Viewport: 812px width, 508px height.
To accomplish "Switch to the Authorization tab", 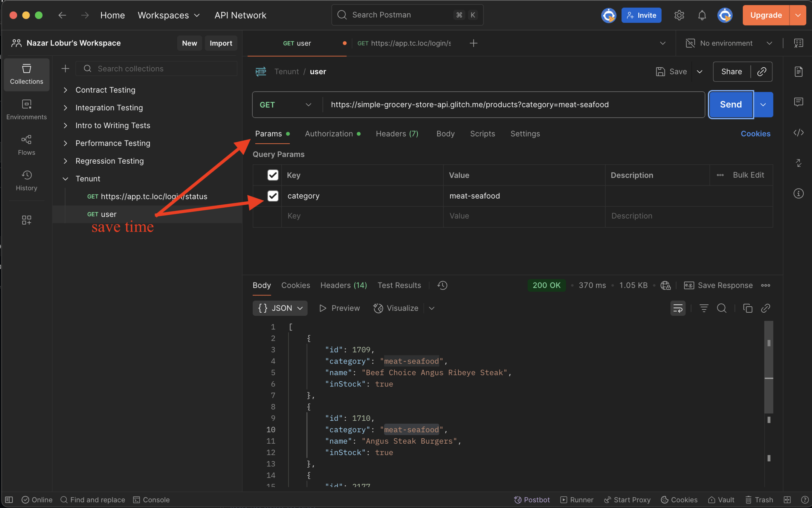I will (329, 134).
